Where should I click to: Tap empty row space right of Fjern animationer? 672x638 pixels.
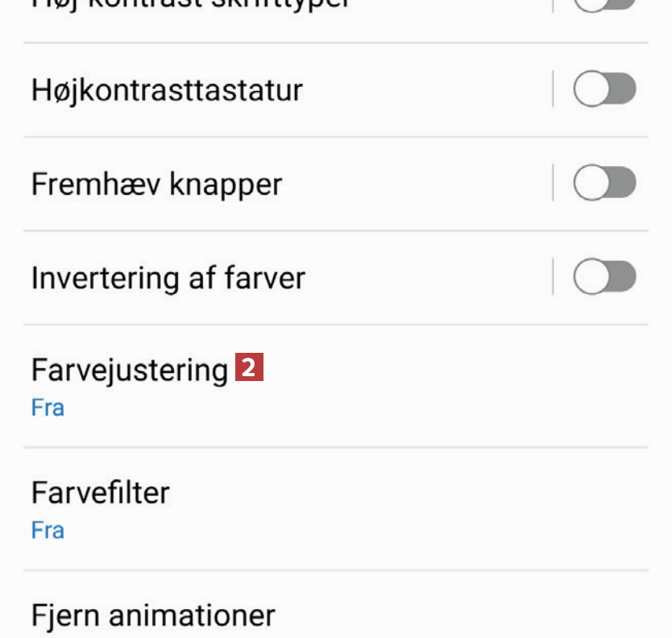point(467,616)
